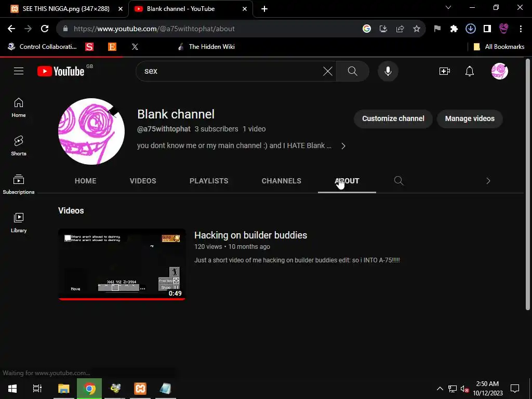Open a new browser tab
The image size is (532, 399).
(264, 9)
